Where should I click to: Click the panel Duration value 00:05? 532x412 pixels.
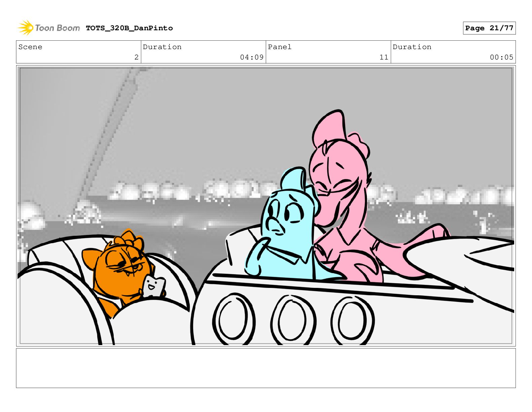501,57
